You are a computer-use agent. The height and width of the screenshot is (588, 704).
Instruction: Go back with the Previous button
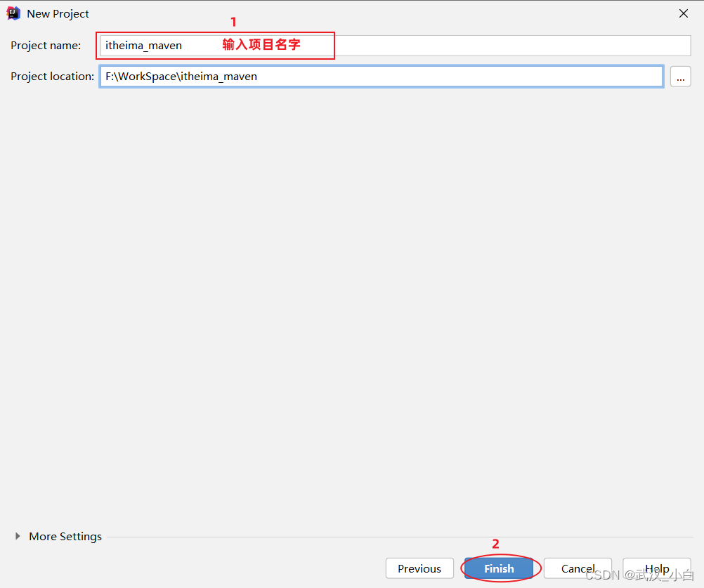419,569
